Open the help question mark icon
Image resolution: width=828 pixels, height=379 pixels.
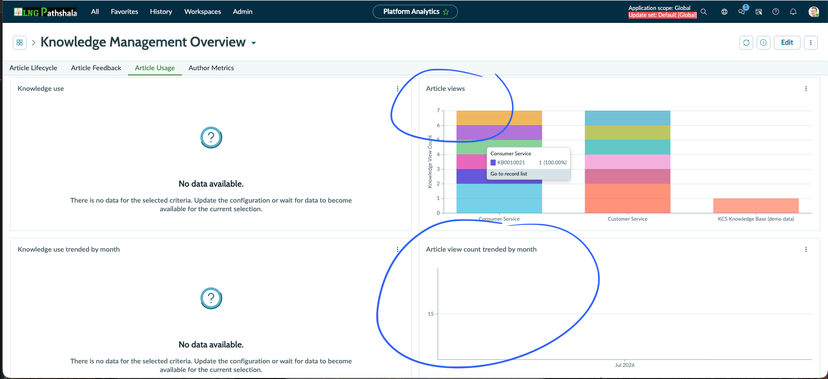pos(776,12)
